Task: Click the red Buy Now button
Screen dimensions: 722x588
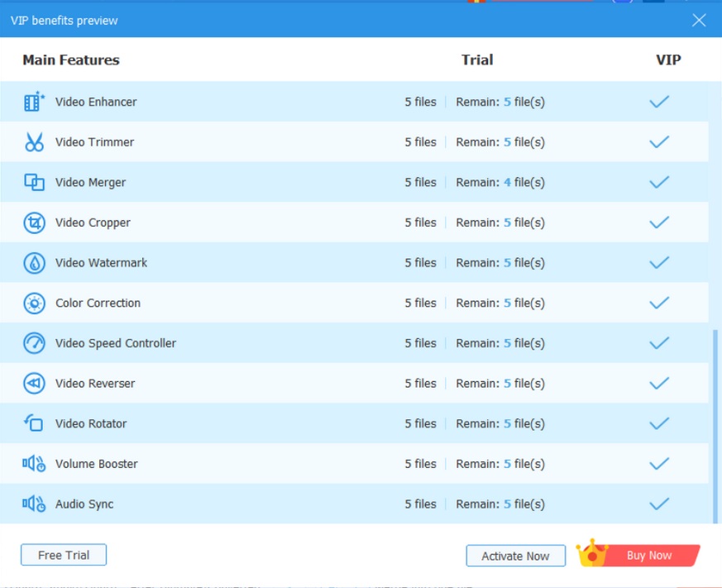Action: [x=649, y=555]
